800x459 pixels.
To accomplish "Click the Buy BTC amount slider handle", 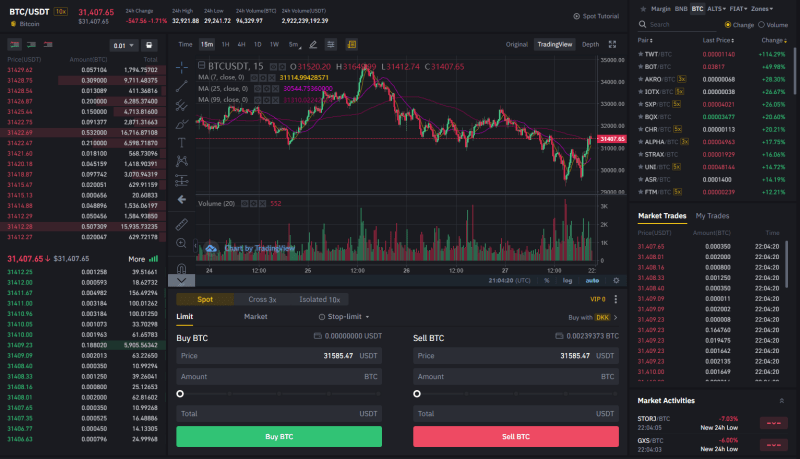I will click(x=180, y=394).
